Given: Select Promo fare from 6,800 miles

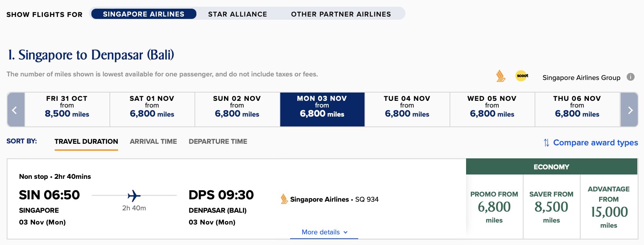Looking at the screenshot, I should [x=494, y=207].
